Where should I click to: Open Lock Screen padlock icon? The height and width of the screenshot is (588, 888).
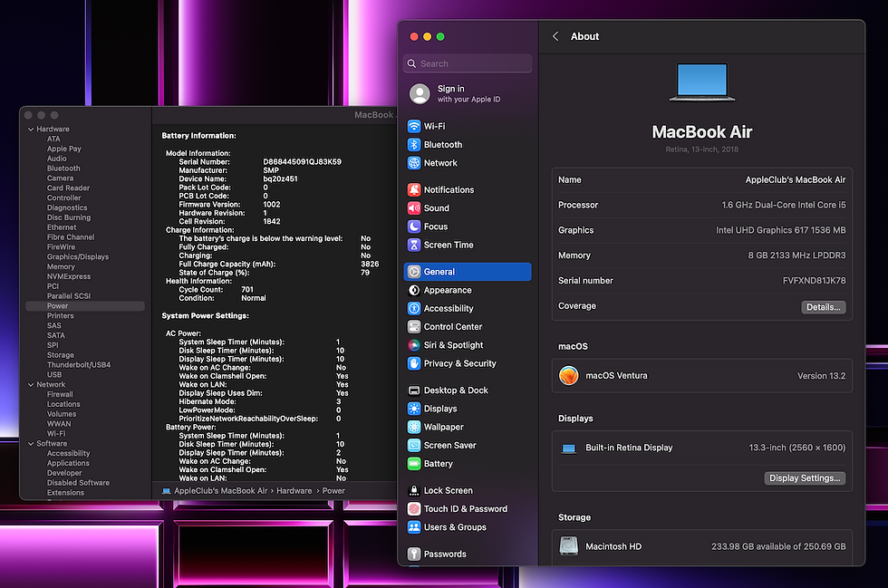[x=414, y=490]
